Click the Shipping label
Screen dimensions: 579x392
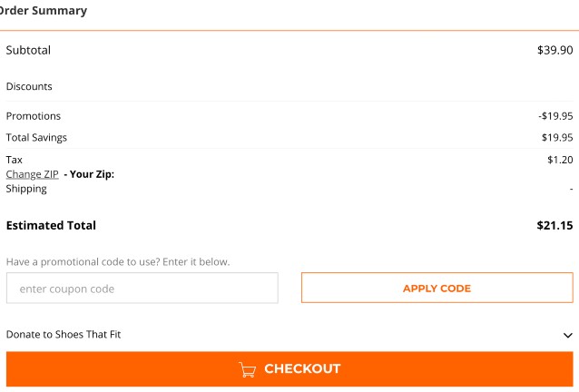(26, 189)
